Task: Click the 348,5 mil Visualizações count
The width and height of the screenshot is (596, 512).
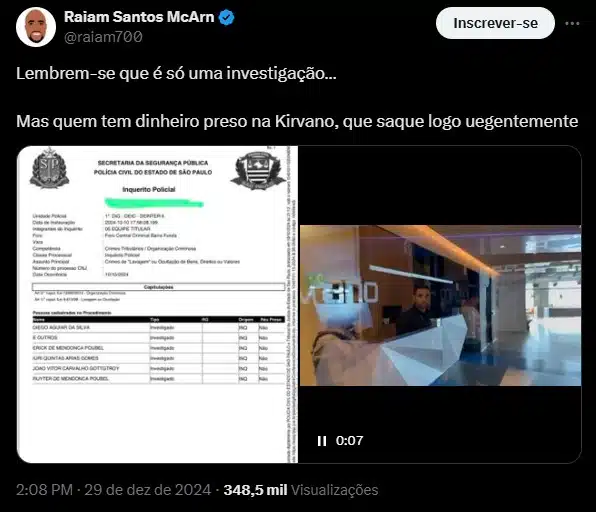Action: pos(301,490)
